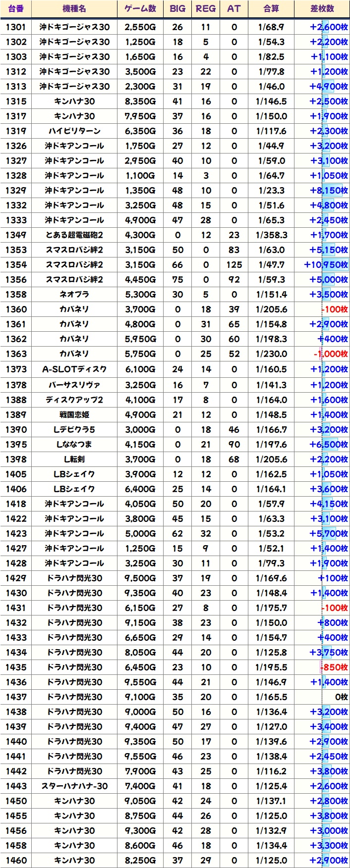Click the 機種名 column header

74,8
